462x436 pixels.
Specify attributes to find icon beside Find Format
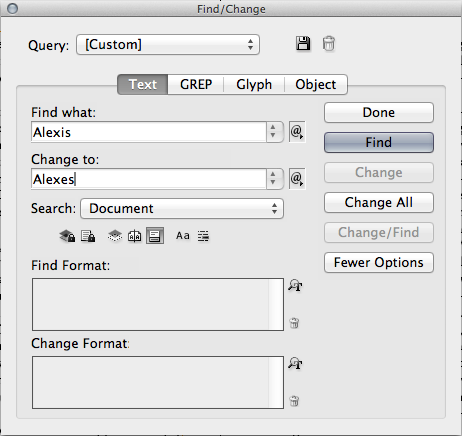(x=295, y=285)
